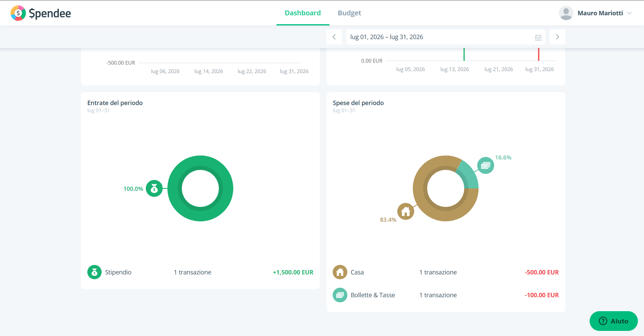Click the -100.00 EUR amount for Bollette
Viewport: 644px width, 336px height.
[x=542, y=295]
